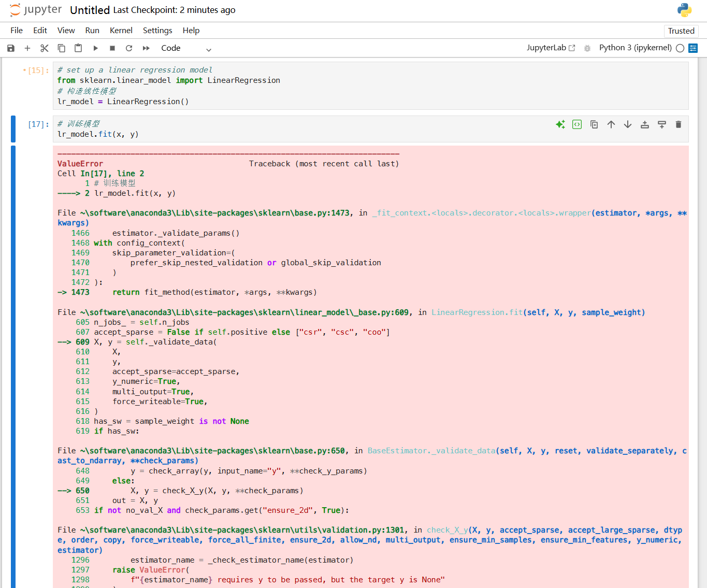
Task: Save the notebook with the disk icon
Action: pos(11,48)
